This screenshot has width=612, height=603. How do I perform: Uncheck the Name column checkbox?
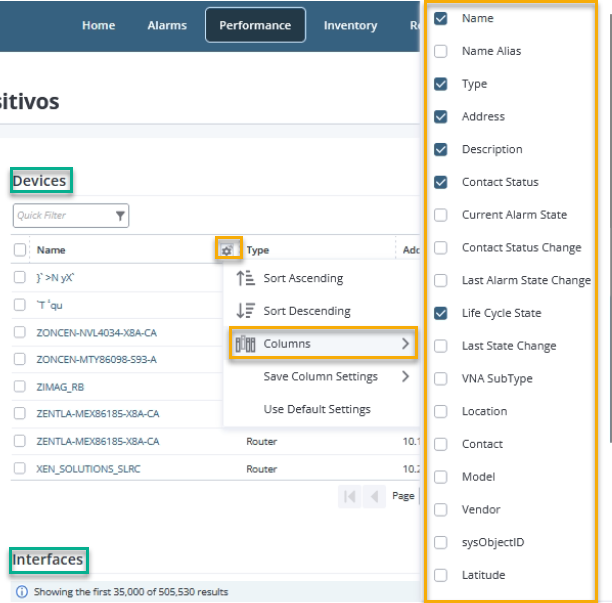[x=441, y=18]
